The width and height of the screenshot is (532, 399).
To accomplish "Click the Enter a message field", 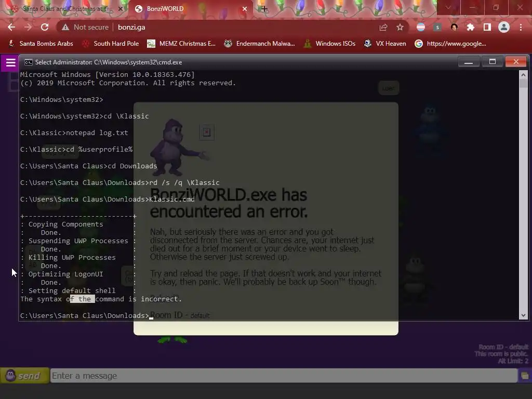I will pyautogui.click(x=284, y=376).
